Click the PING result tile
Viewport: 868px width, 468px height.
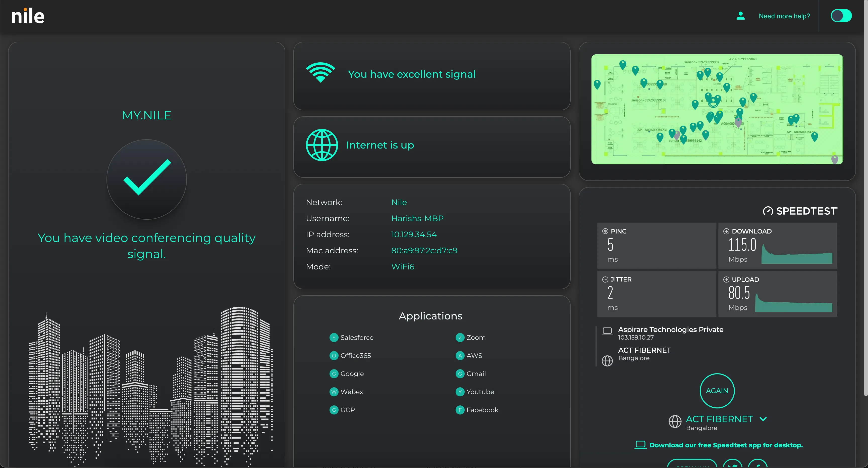click(656, 246)
